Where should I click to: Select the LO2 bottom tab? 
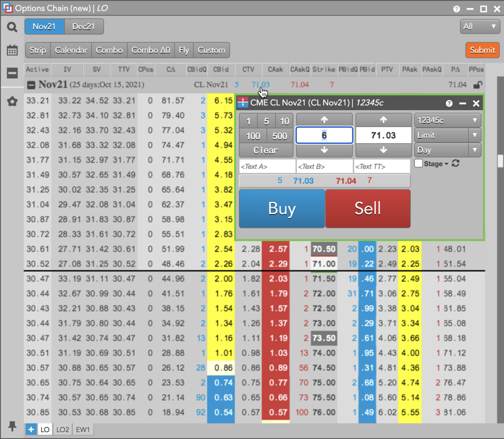tap(63, 429)
